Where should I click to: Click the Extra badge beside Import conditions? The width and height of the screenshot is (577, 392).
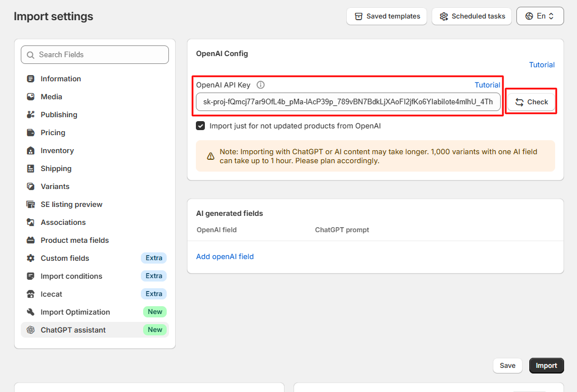pyautogui.click(x=154, y=276)
